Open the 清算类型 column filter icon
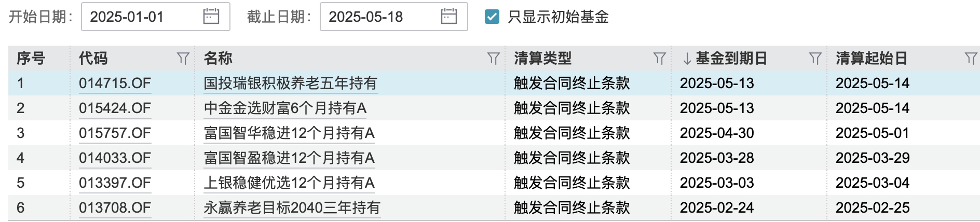Viewport: 980px width, 222px height. point(659,59)
